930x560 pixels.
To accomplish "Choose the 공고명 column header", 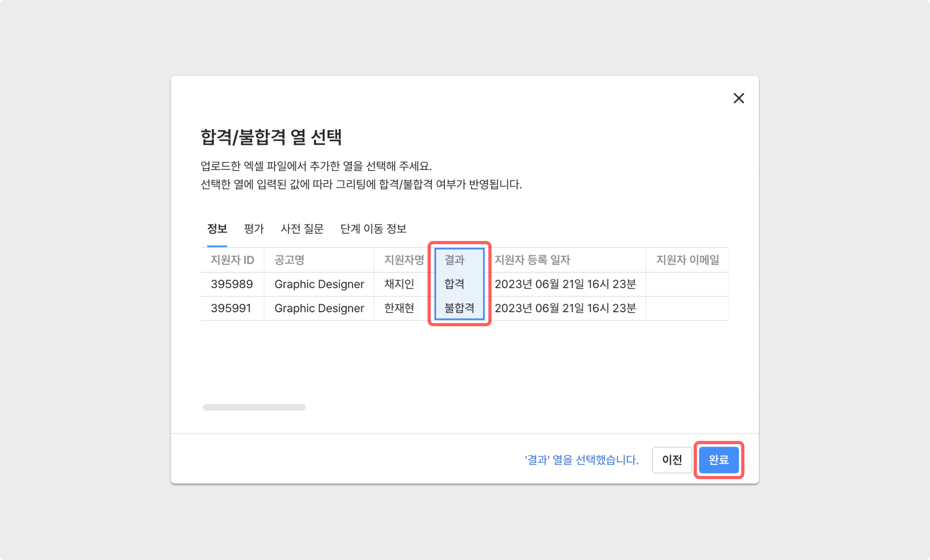I will pos(289,260).
